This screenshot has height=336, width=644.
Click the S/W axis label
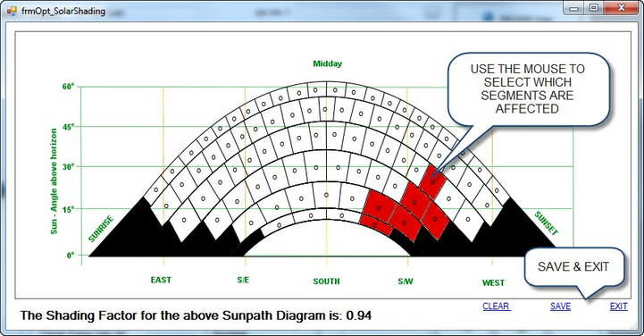[406, 281]
